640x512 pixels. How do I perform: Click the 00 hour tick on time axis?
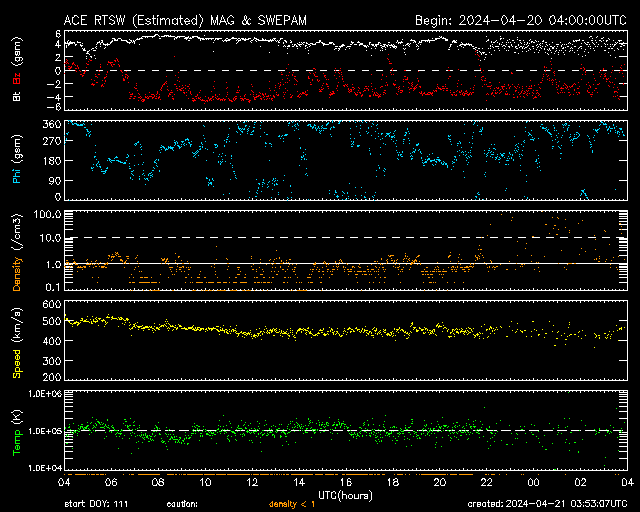click(x=533, y=482)
